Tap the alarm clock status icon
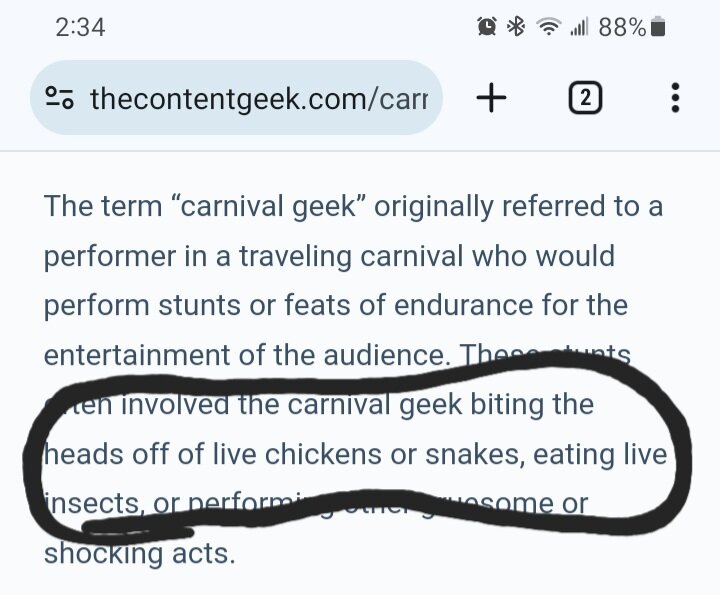This screenshot has height=595, width=720. pyautogui.click(x=487, y=27)
